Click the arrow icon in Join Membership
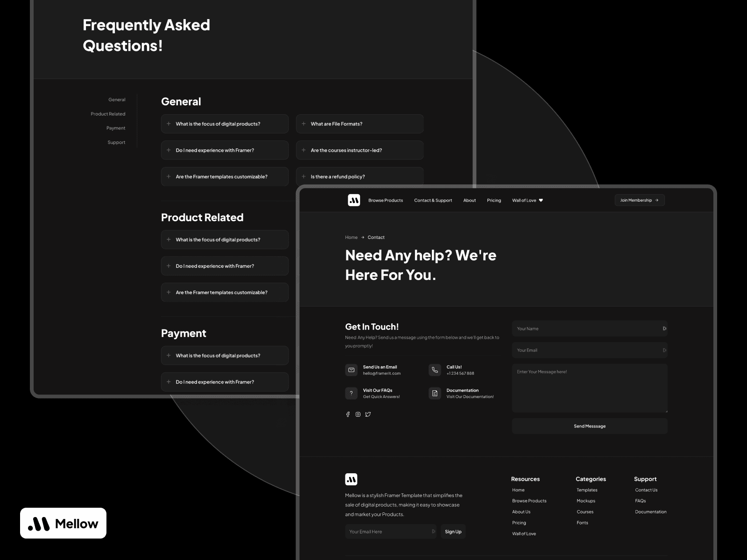 657,200
